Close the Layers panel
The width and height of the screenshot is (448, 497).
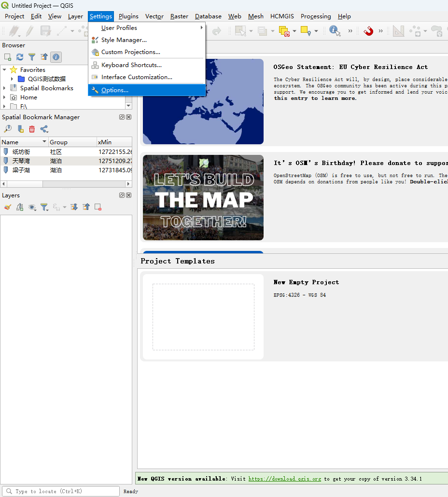point(129,195)
